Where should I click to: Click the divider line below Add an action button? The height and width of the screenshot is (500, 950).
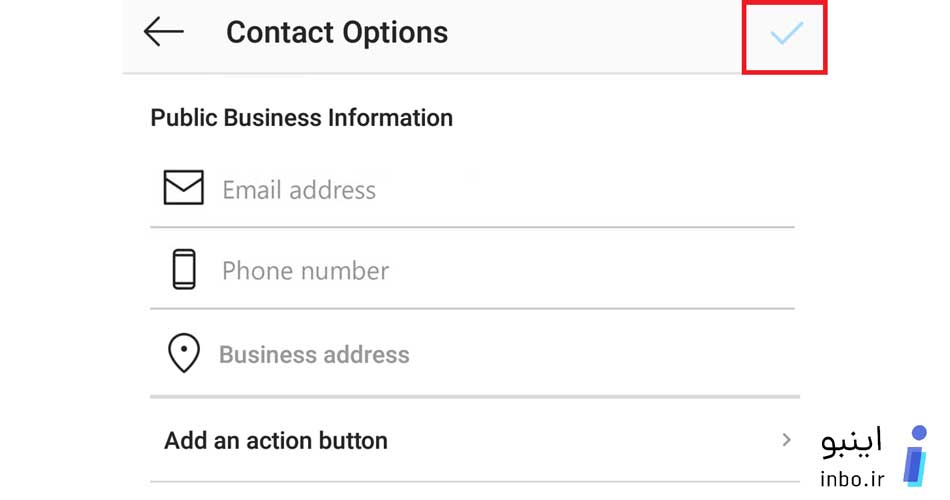[475, 482]
